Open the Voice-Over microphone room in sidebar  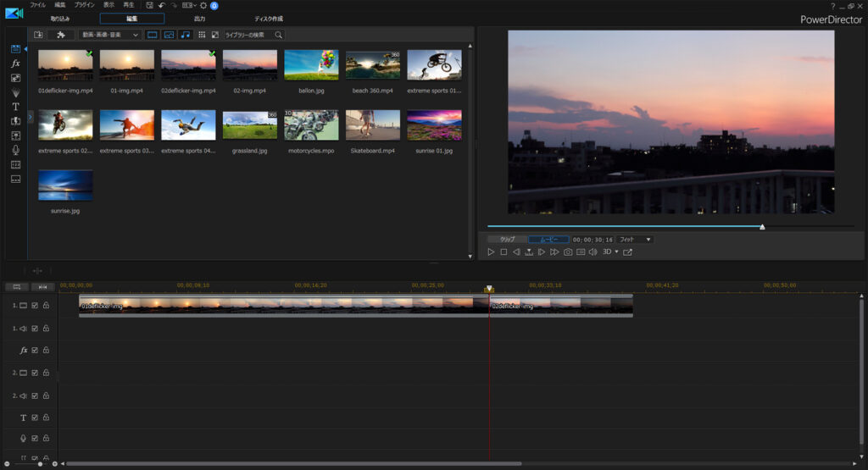click(x=15, y=150)
